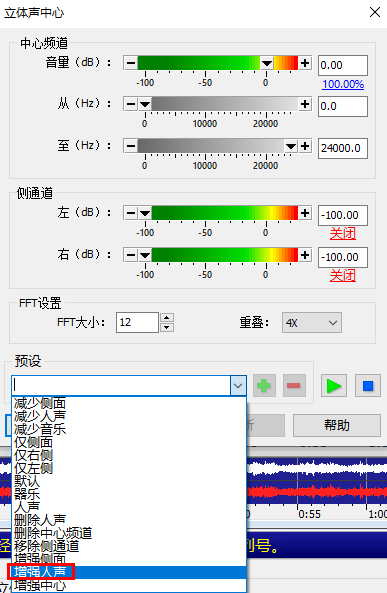Add preset with green plus icon
The height and width of the screenshot is (593, 387).
(x=264, y=385)
